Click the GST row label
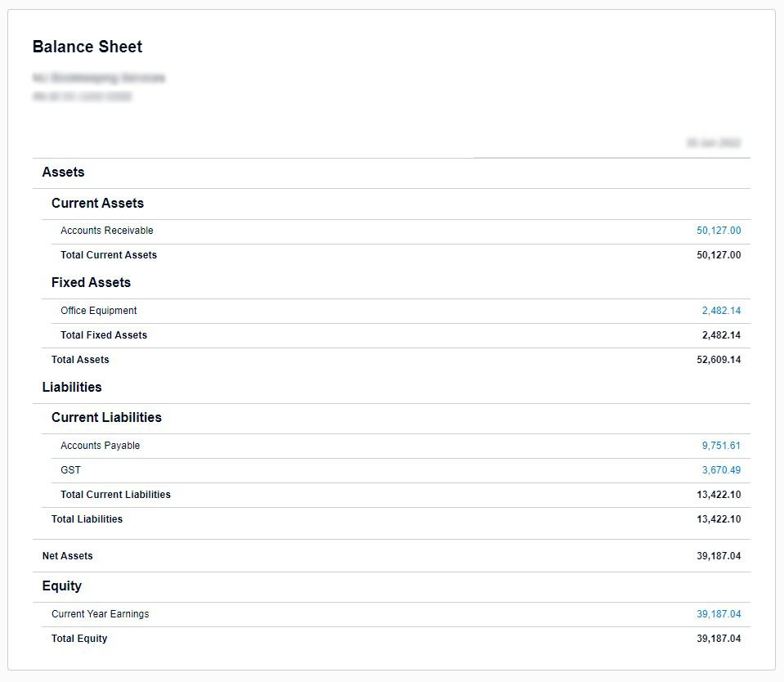This screenshot has height=682, width=784. coord(70,470)
